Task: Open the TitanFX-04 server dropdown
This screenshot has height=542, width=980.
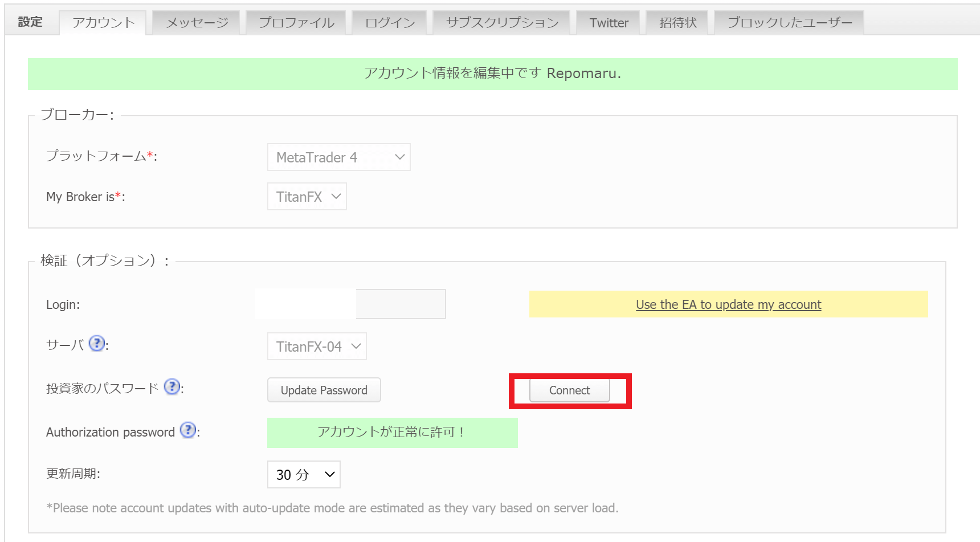Action: pyautogui.click(x=317, y=347)
